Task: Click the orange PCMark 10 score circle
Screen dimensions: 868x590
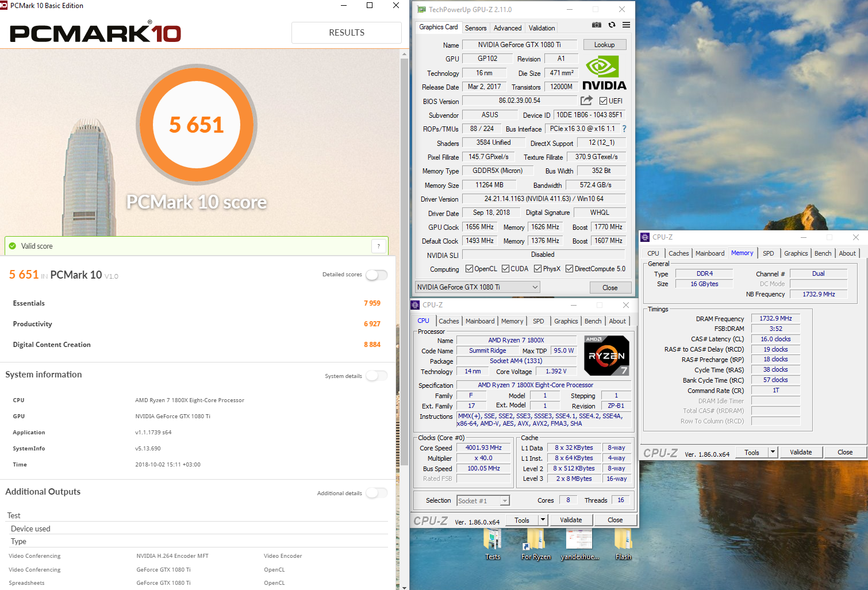Action: 197,125
